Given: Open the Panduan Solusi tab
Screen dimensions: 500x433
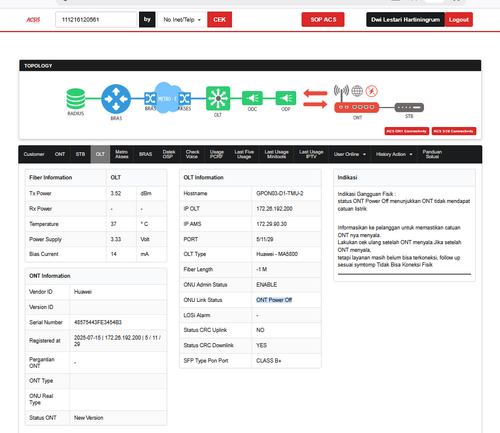Looking at the screenshot, I should point(432,154).
